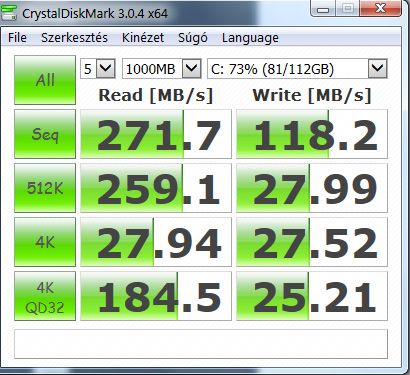Select the 4K QD32 read result 184.5

click(x=156, y=296)
